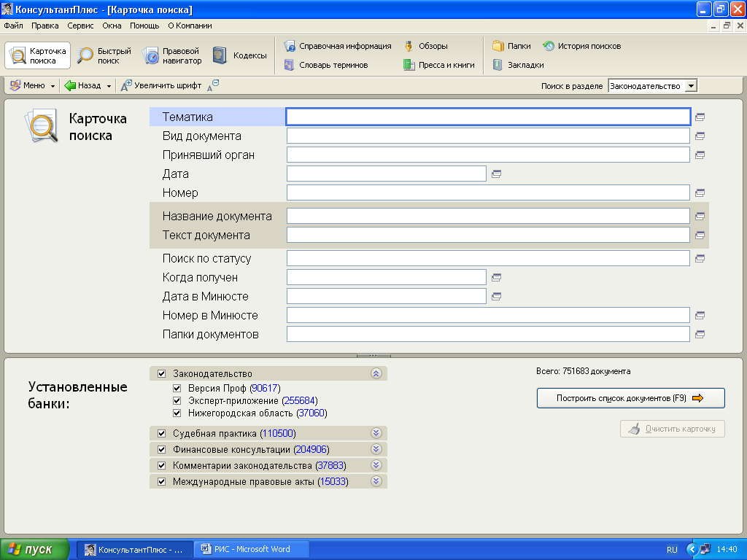
Task: Click the пуск Start button
Action: (x=34, y=550)
